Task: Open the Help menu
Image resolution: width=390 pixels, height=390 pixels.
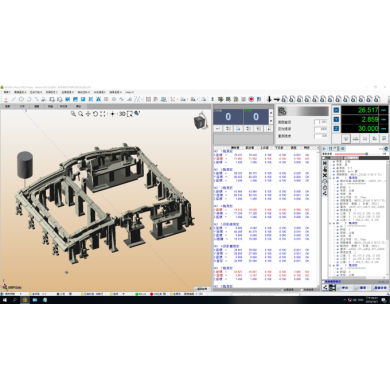Action: 129,92
